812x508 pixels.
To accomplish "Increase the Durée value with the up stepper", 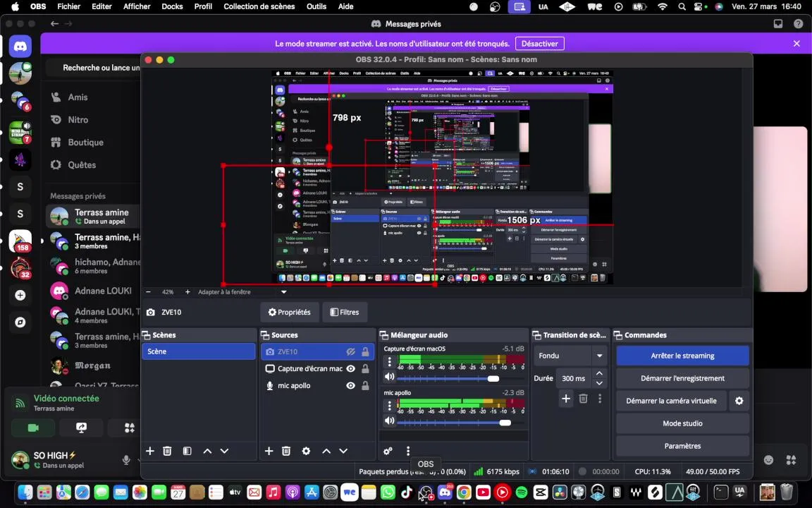I will [599, 373].
